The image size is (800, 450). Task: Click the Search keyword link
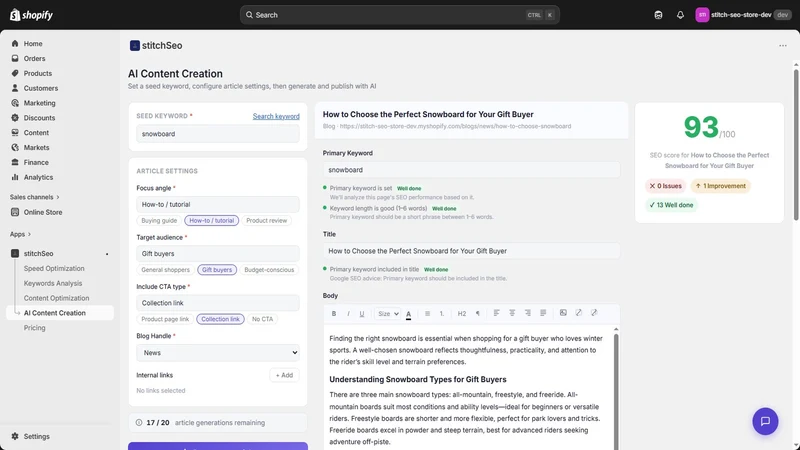pyautogui.click(x=276, y=116)
